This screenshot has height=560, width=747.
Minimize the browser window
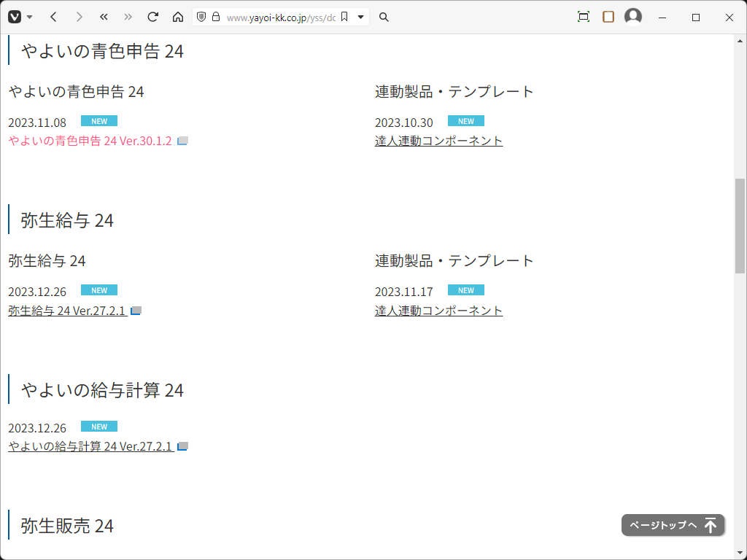pos(662,17)
